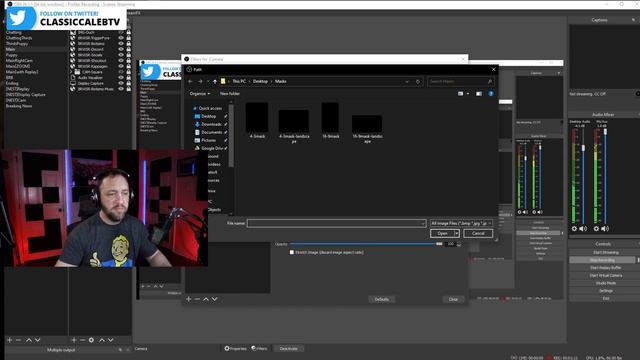Mute the Mic/Aux speaker icon
This screenshot has width=640, height=360.
click(605, 229)
